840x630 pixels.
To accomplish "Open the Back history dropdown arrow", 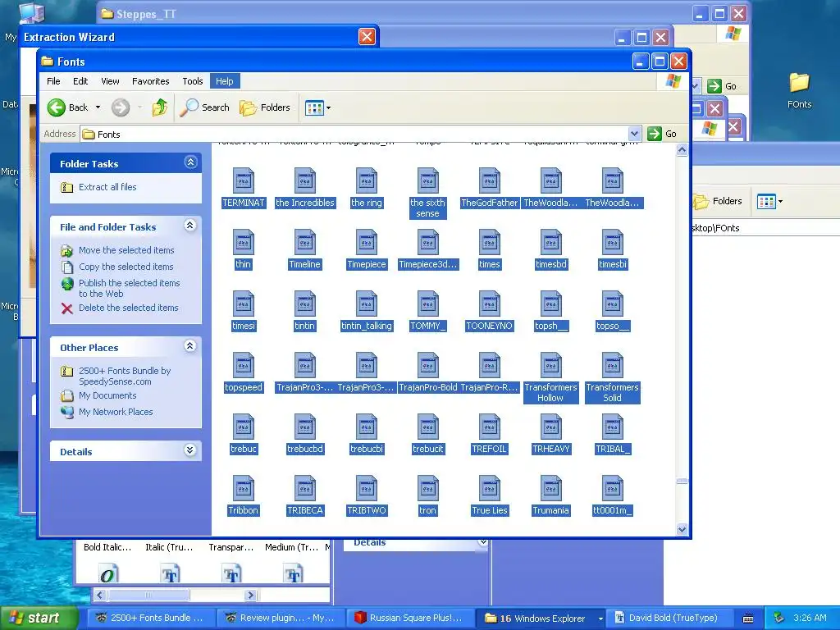I will pos(98,107).
